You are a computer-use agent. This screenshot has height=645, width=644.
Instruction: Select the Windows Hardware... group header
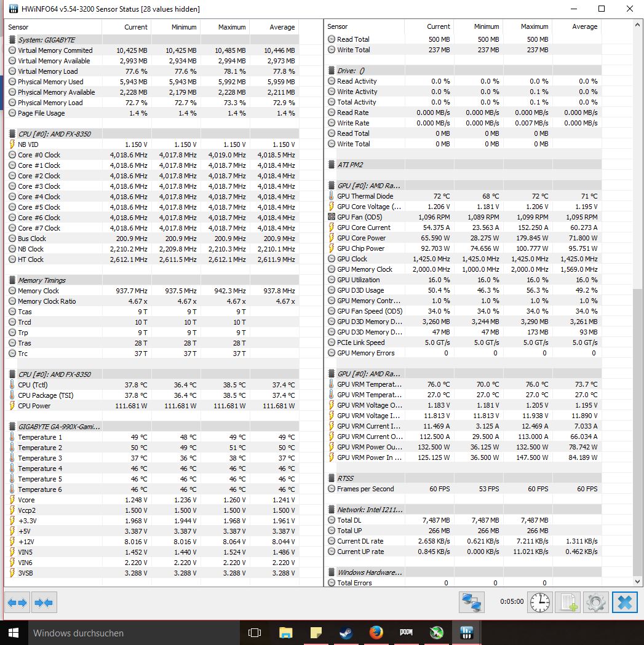click(x=463, y=572)
